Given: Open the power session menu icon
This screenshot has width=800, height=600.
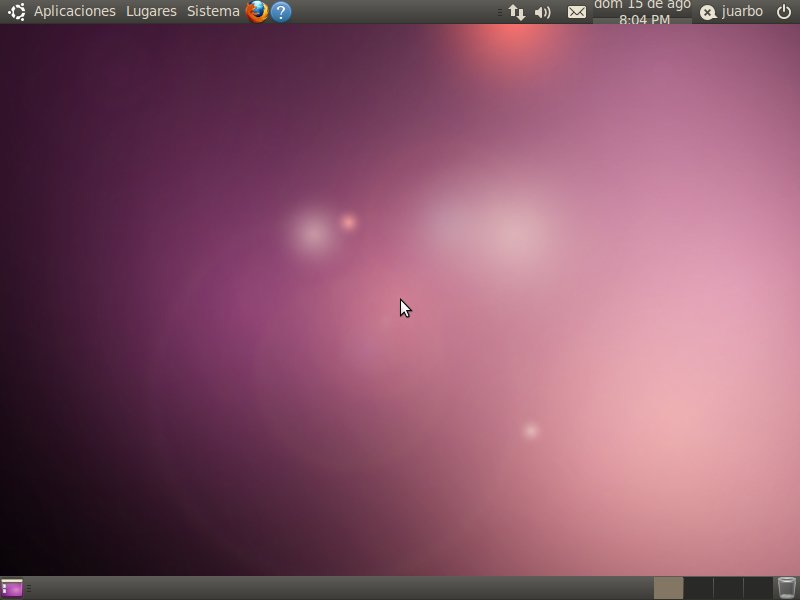Looking at the screenshot, I should click(784, 12).
